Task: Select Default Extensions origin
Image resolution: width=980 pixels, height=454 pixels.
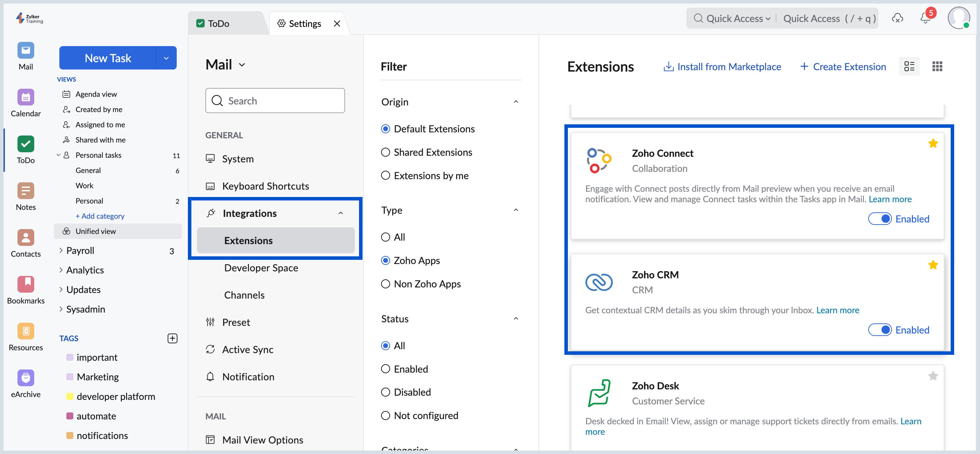Action: [385, 129]
